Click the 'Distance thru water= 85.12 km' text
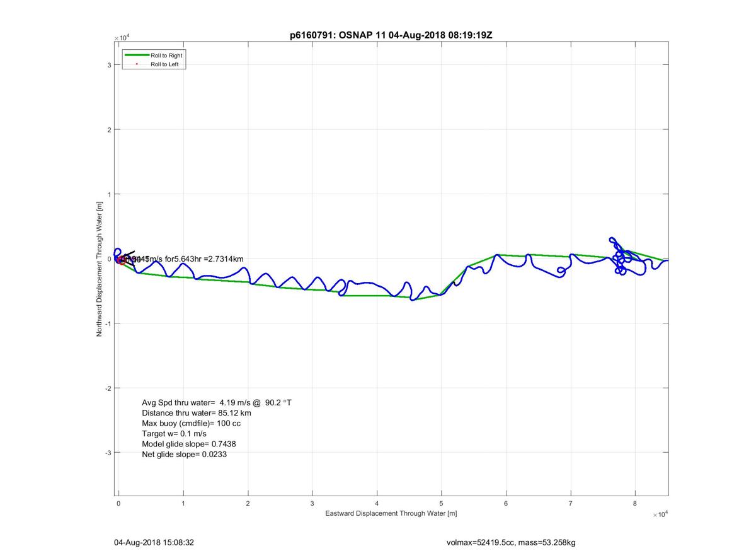This screenshot has height=558, width=756. click(x=197, y=413)
